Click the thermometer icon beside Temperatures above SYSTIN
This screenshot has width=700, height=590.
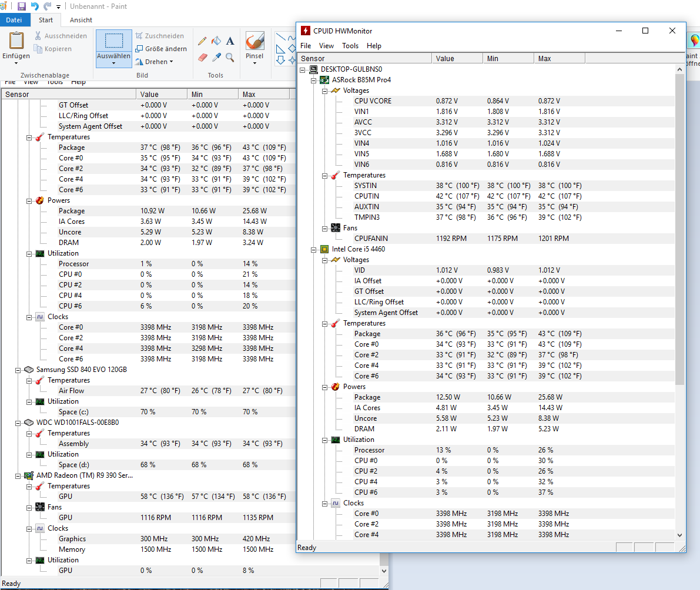pos(336,175)
